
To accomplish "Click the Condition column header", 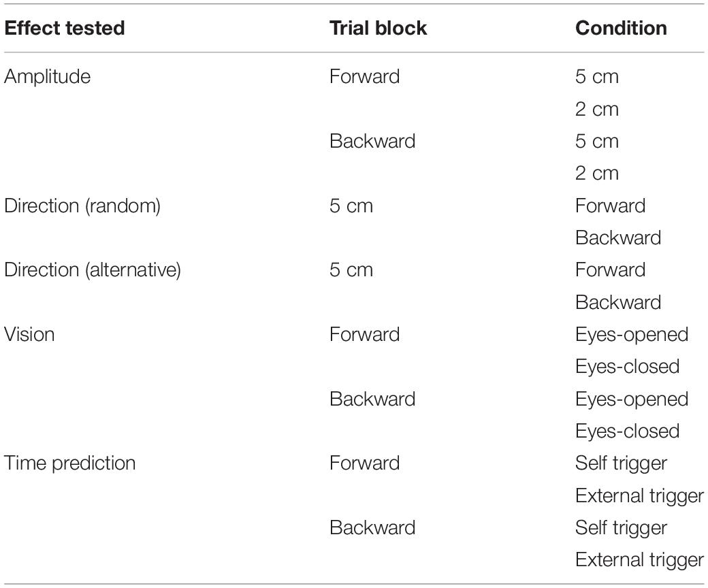I will click(621, 28).
